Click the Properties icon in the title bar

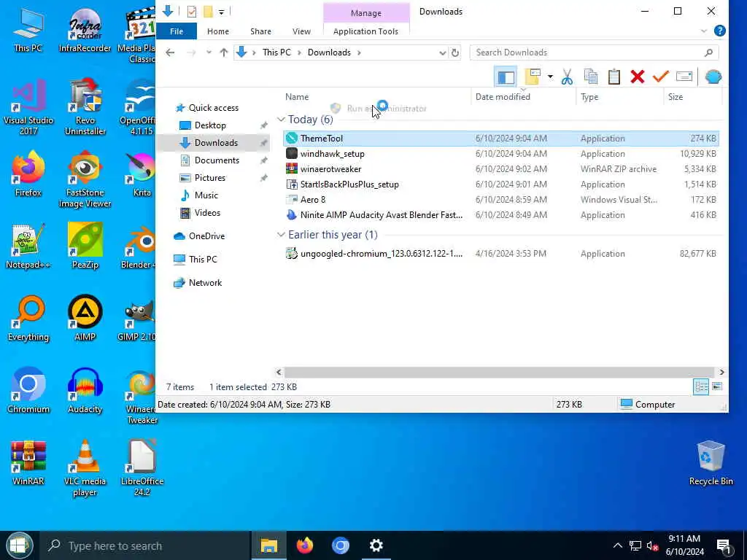coord(192,12)
